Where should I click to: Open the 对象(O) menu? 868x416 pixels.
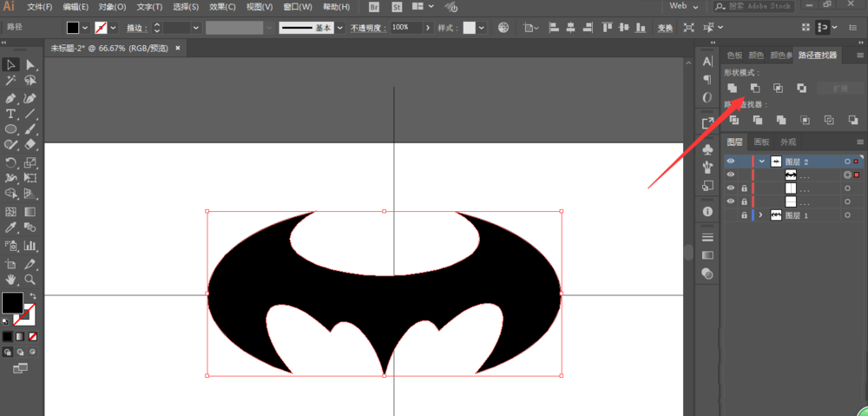click(112, 7)
